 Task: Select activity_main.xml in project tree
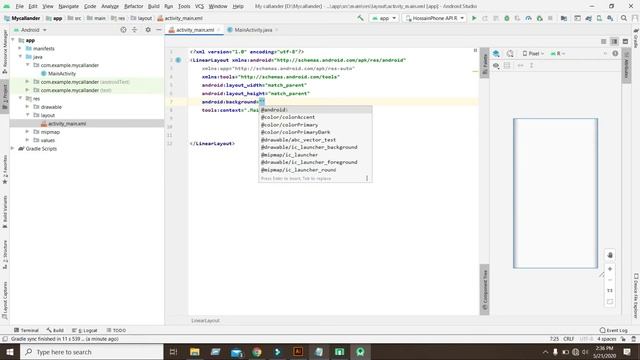click(67, 123)
